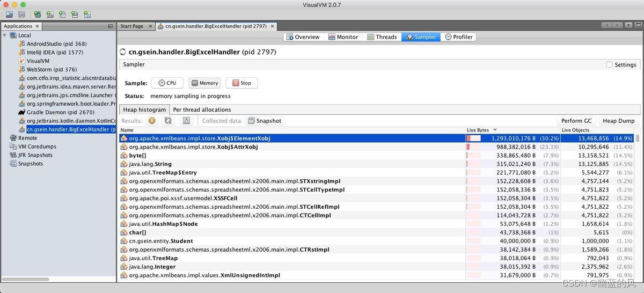Click the Add Remote Host toolbar icon
Viewport: 644px width, 293px height.
38,14
